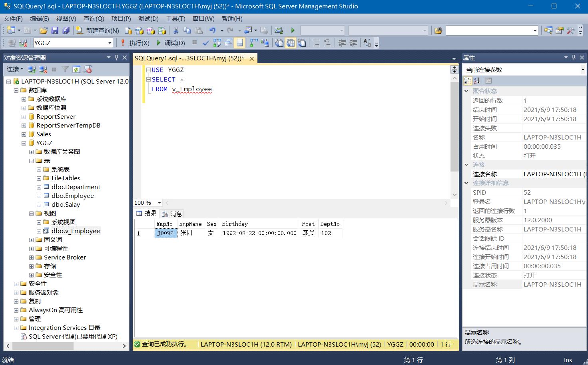
Task: Open the 当前连接参数 dropdown in Properties
Action: [583, 70]
